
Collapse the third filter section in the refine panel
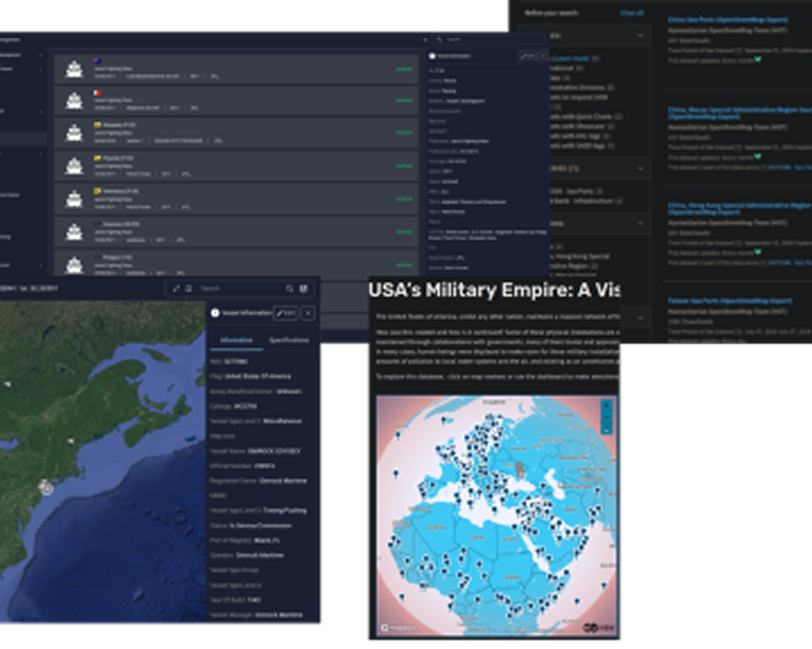click(x=641, y=224)
